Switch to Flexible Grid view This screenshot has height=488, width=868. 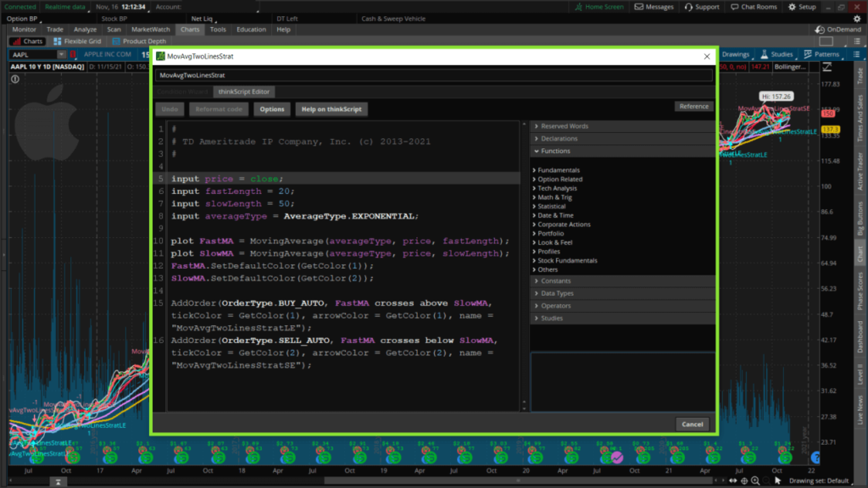point(77,41)
